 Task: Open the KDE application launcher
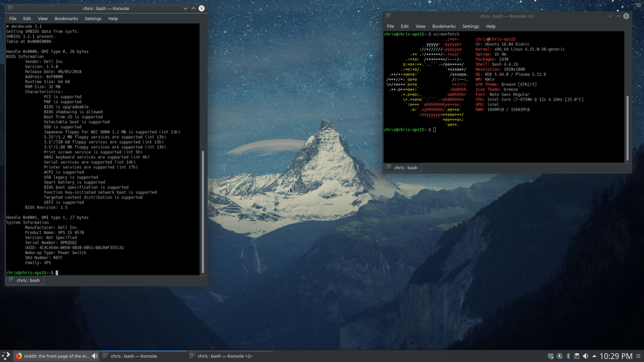tap(6, 356)
